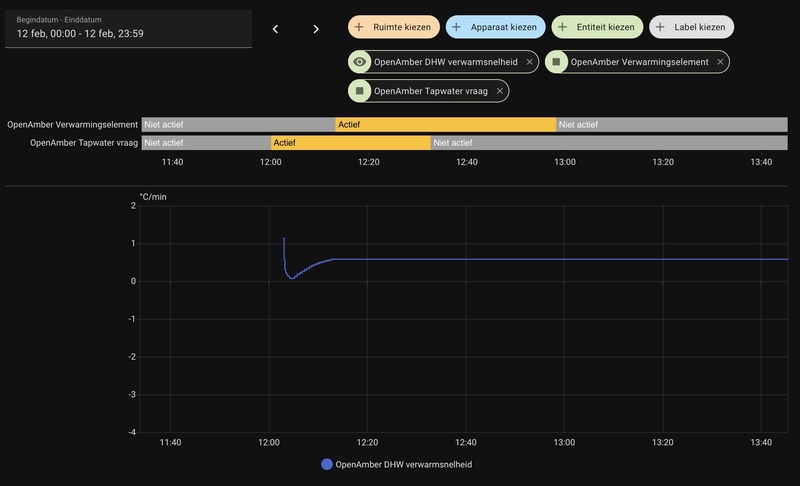Remove OpenAmber DHW verwarmsnelheid chip

coord(530,62)
